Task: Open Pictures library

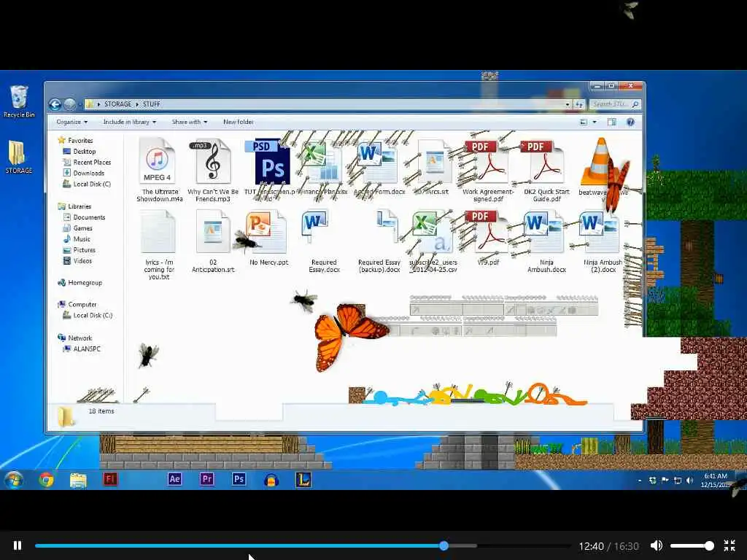Action: 85,250
